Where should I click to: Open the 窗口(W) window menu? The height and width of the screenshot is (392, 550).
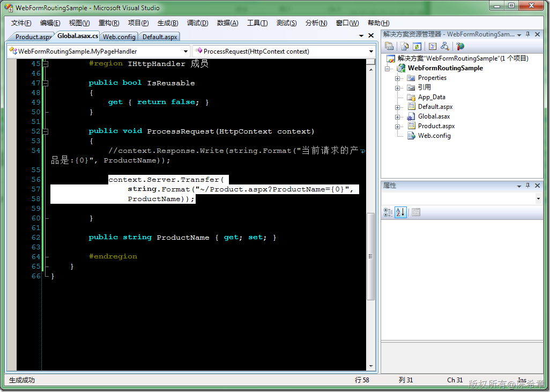[347, 23]
